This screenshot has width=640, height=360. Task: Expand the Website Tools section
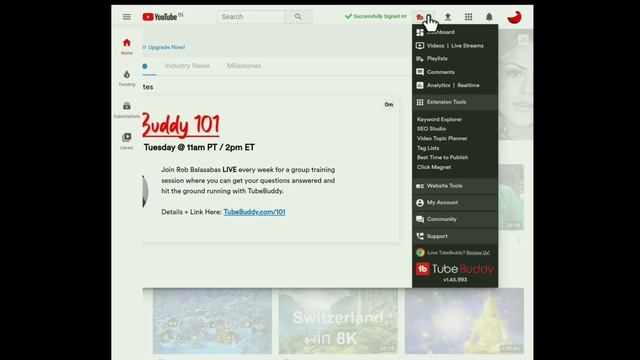[x=455, y=186]
